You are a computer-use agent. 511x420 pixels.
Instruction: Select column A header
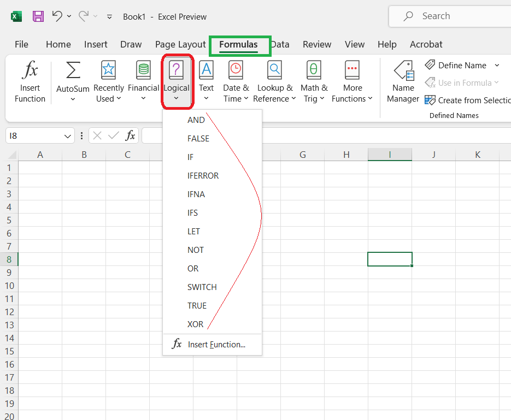(x=40, y=155)
